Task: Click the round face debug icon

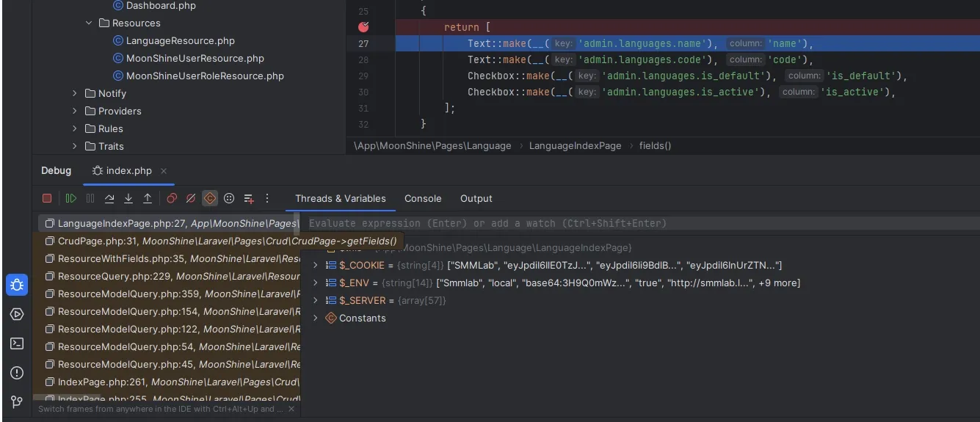Action: pos(229,198)
